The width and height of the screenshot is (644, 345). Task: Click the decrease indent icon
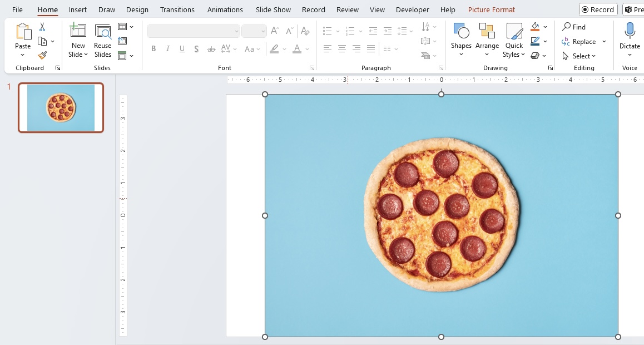point(373,31)
